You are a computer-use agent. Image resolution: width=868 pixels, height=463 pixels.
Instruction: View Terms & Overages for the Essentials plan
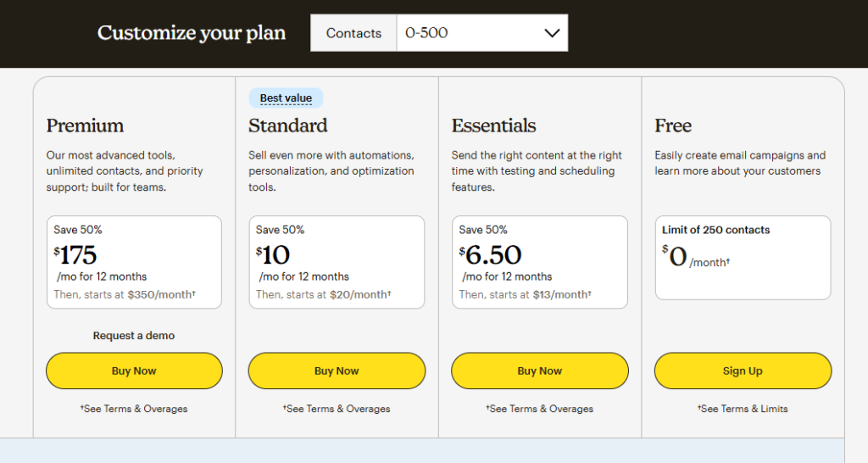click(540, 409)
